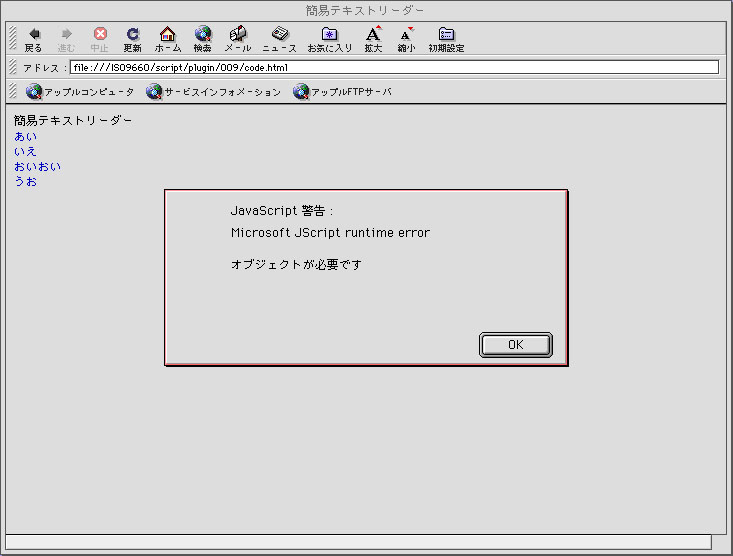This screenshot has height=556, width=733.
Task: Follow the おいおい link
Action: [x=37, y=166]
